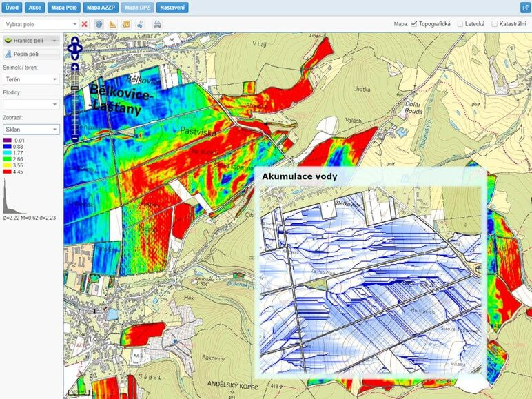Image resolution: width=532 pixels, height=399 pixels.
Task: Click the print icon in toolbar
Action: point(157,24)
